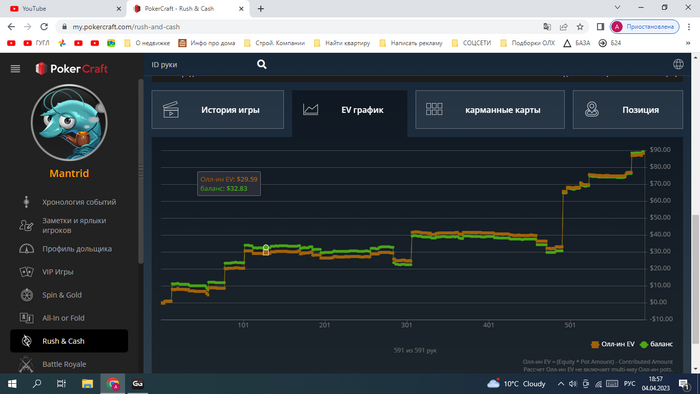Click the search magnifier icon
700x394 pixels.
tap(262, 65)
